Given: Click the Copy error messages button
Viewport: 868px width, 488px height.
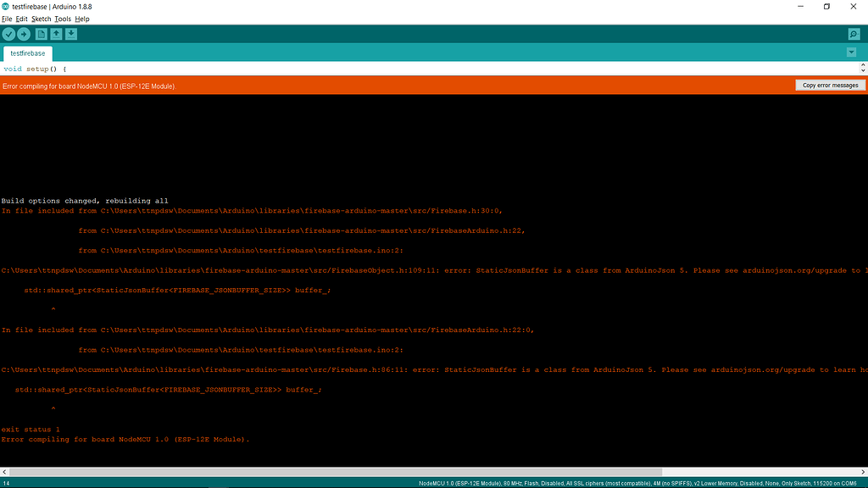Looking at the screenshot, I should pos(830,86).
